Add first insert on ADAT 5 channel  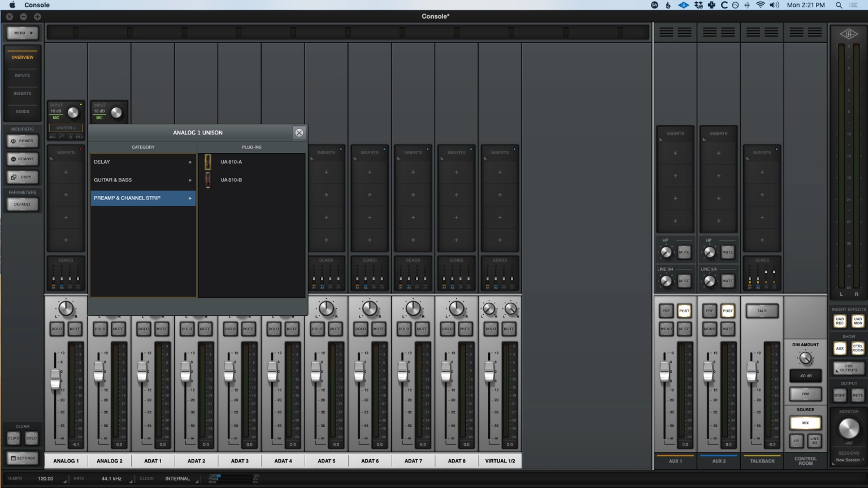coord(326,172)
